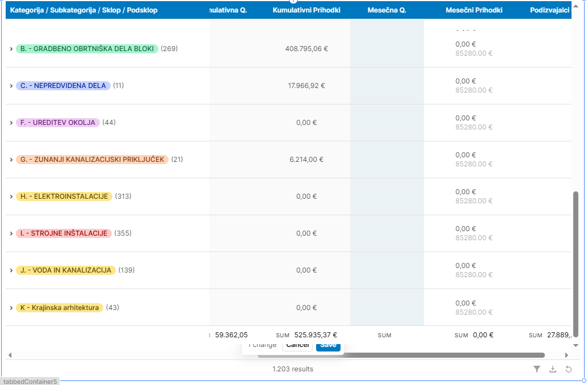Sort by Mesečni Prihodki column header
588x385 pixels.
[474, 10]
